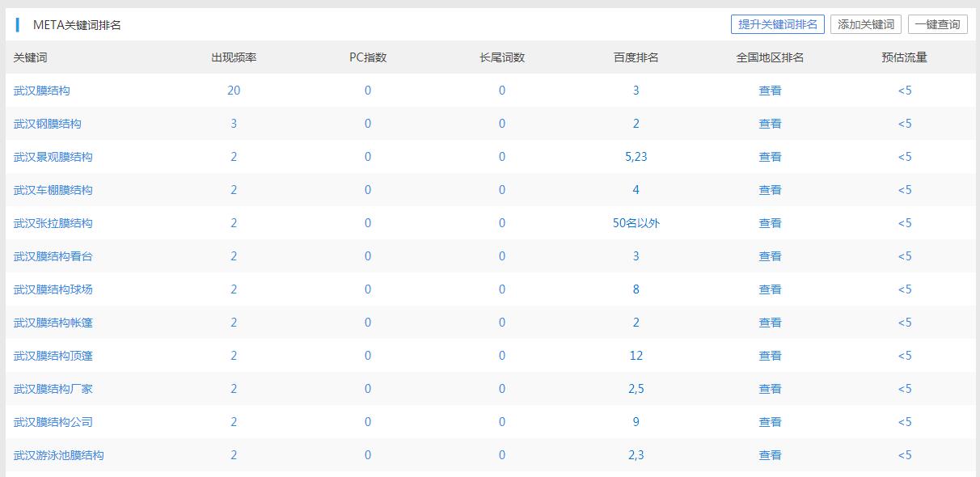Image resolution: width=980 pixels, height=477 pixels.
Task: Open keyword link 武汉车棚膜结构
Action: (x=53, y=190)
